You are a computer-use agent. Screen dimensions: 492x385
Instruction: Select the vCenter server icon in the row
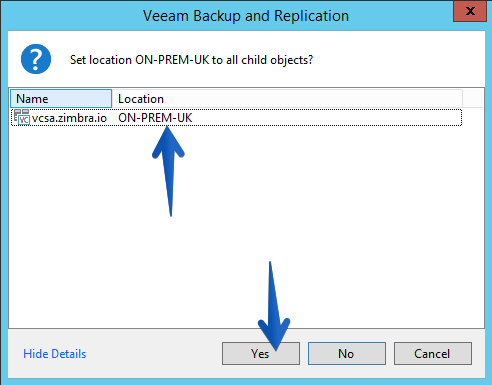click(22, 117)
